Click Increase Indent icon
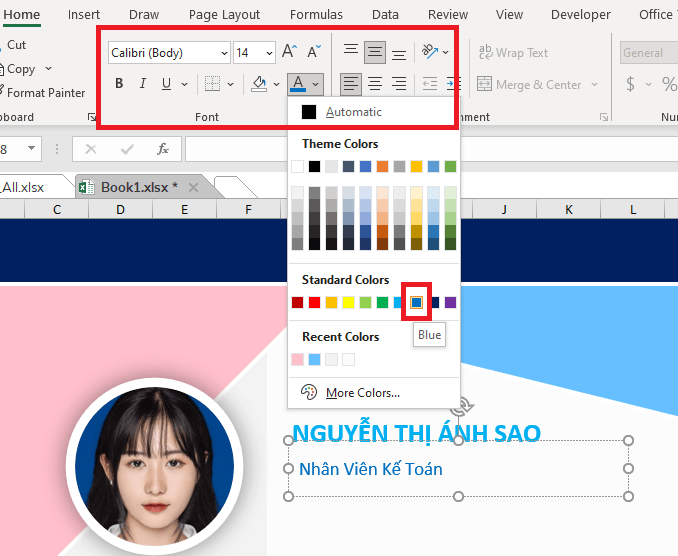 pyautogui.click(x=453, y=84)
